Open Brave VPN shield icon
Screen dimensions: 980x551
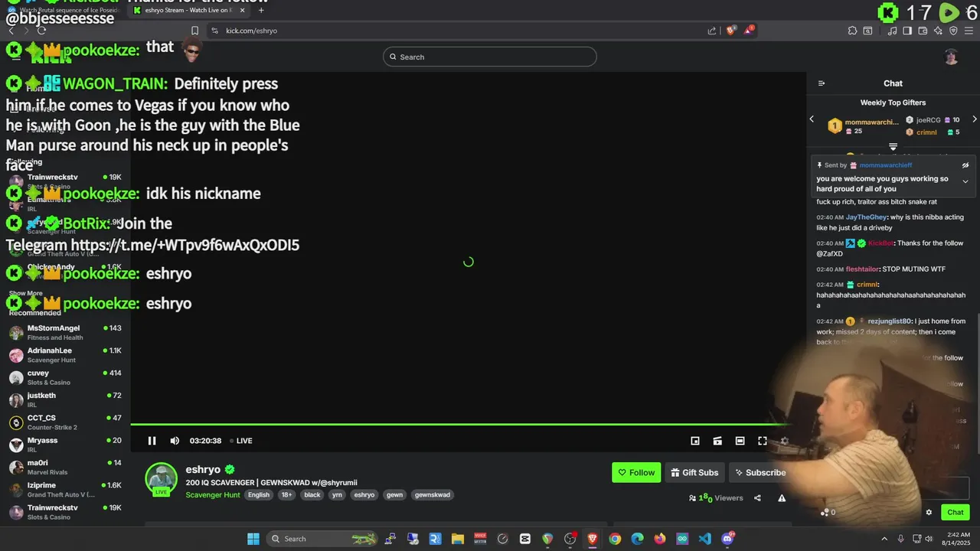[x=953, y=31]
